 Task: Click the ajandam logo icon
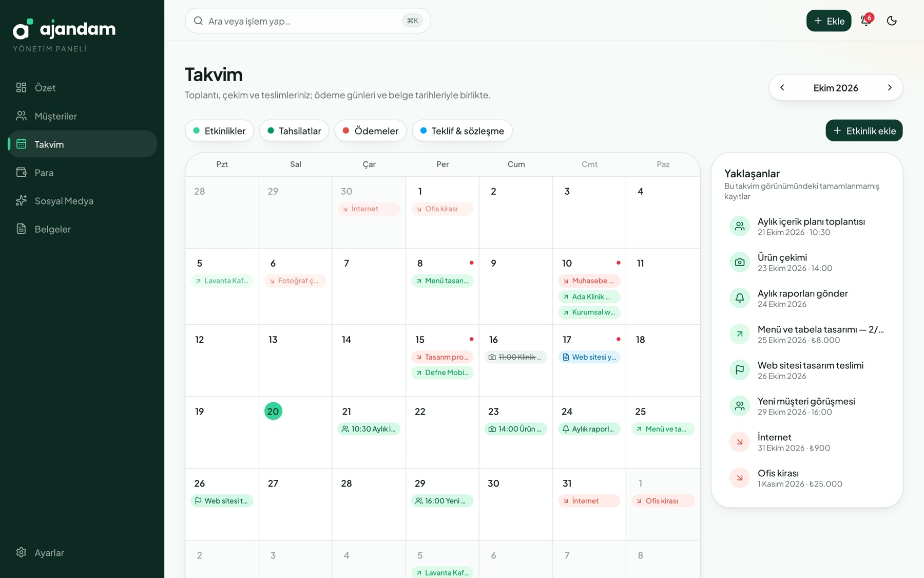[x=23, y=29]
